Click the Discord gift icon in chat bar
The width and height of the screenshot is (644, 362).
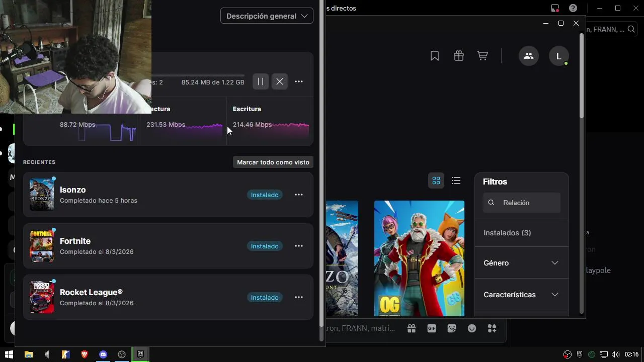coord(412,328)
